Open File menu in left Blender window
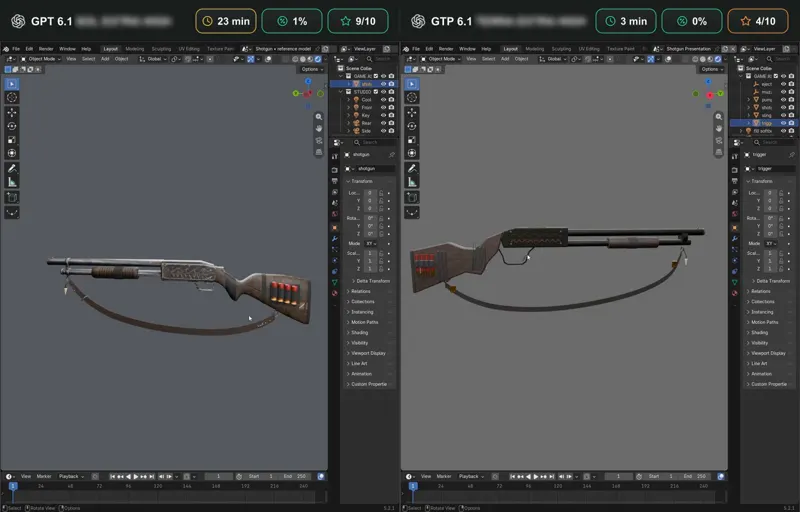Screen dimensions: 800x512 click(x=16, y=49)
